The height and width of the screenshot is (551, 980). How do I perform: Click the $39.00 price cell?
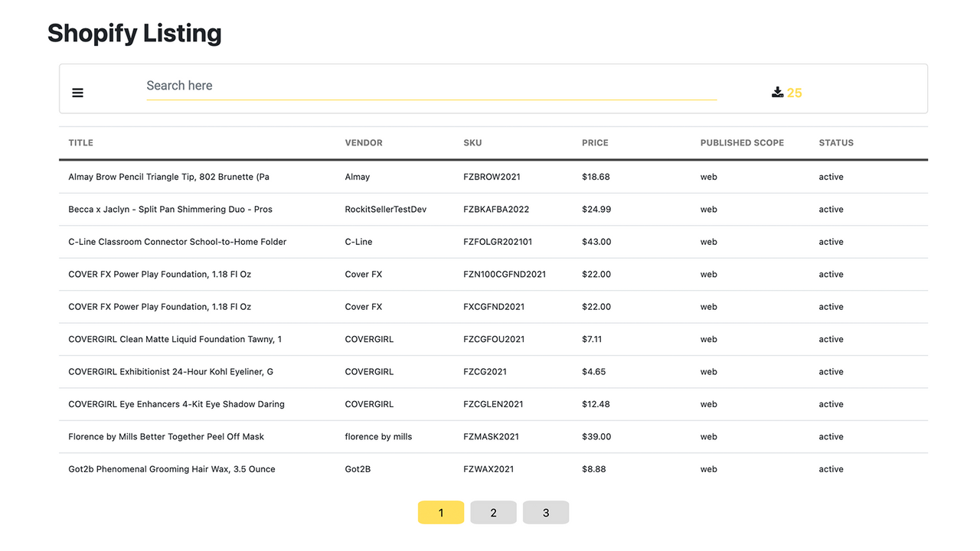(596, 437)
